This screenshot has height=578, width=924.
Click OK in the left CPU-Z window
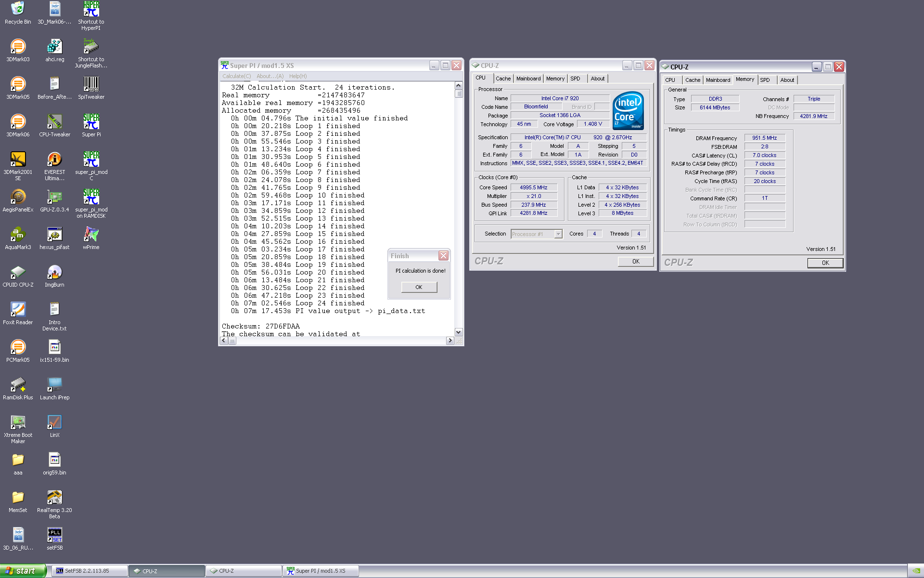[636, 262]
